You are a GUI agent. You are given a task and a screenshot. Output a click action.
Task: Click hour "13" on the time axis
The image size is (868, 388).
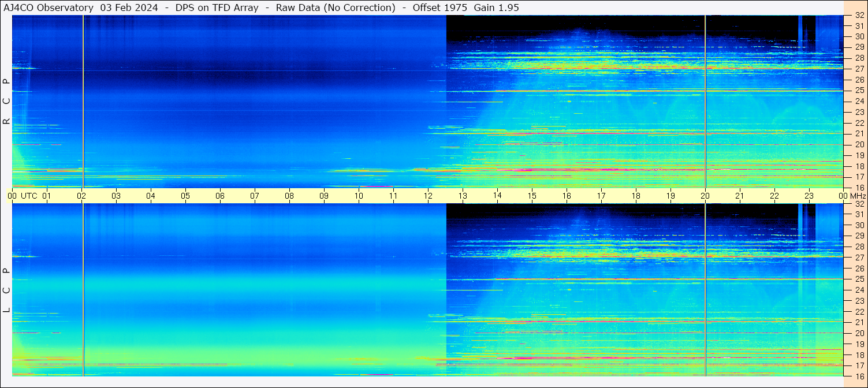463,196
